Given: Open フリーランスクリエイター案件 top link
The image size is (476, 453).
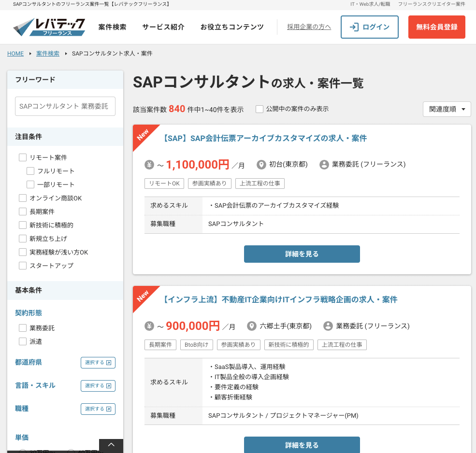Looking at the screenshot, I should (432, 4).
